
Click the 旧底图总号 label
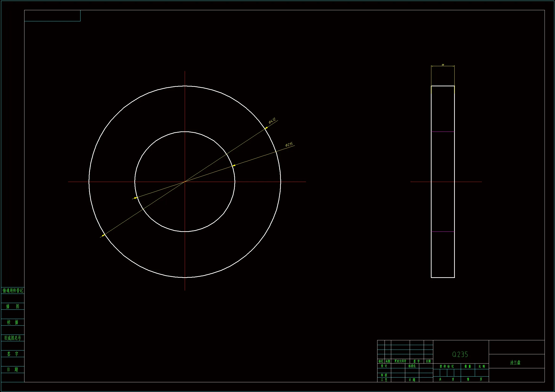point(13,338)
